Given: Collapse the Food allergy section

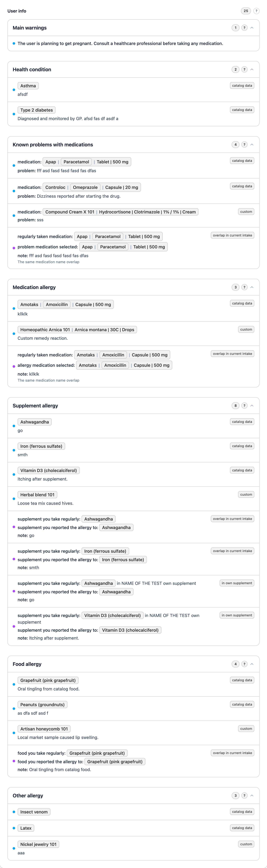Looking at the screenshot, I should 252,664.
